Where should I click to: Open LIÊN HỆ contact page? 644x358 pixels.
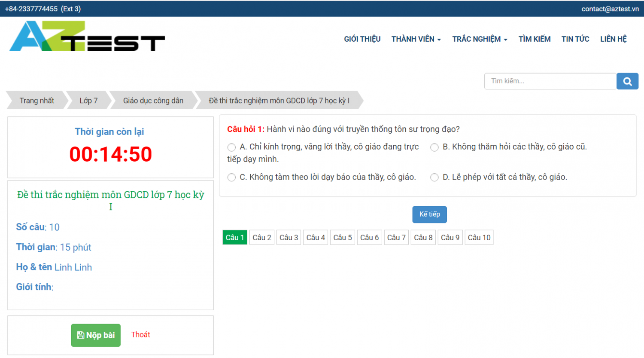pyautogui.click(x=613, y=39)
